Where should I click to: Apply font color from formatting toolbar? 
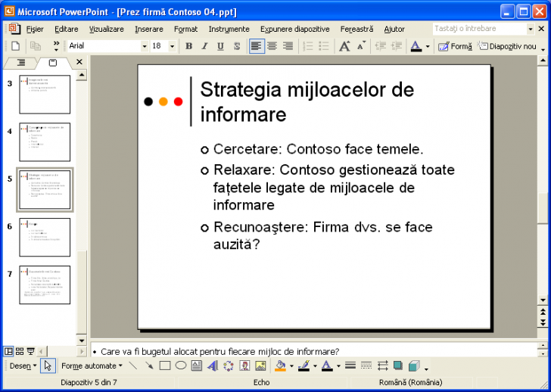tap(416, 46)
